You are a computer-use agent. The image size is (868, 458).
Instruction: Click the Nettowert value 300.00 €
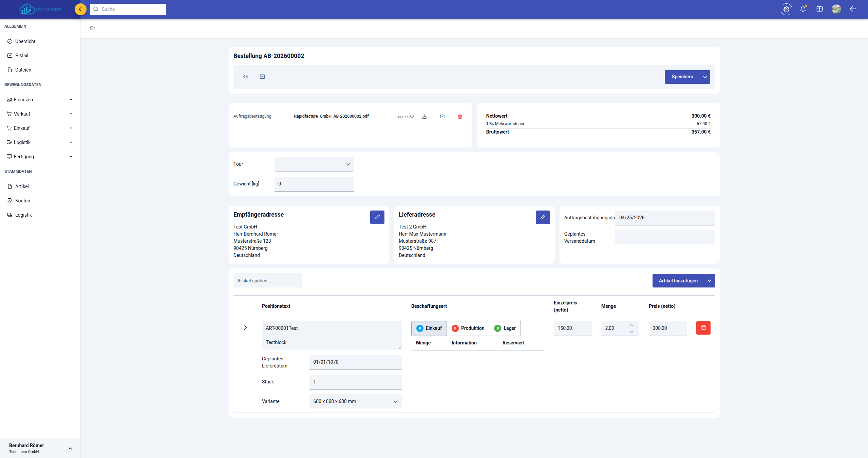[x=701, y=116]
